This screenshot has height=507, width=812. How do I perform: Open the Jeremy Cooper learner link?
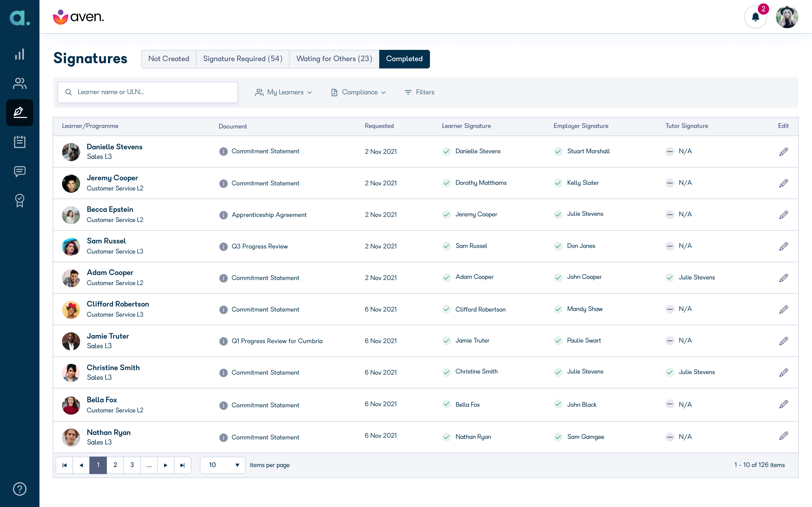(112, 178)
